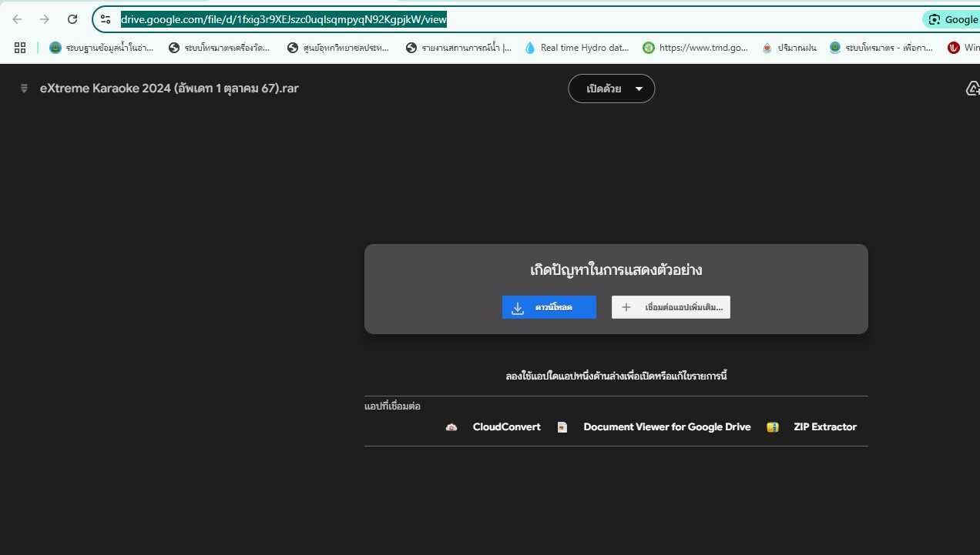The height and width of the screenshot is (555, 980).
Task: Open bookmark ศูนย์อุทกวิทยาชลประท...
Action: (x=338, y=48)
